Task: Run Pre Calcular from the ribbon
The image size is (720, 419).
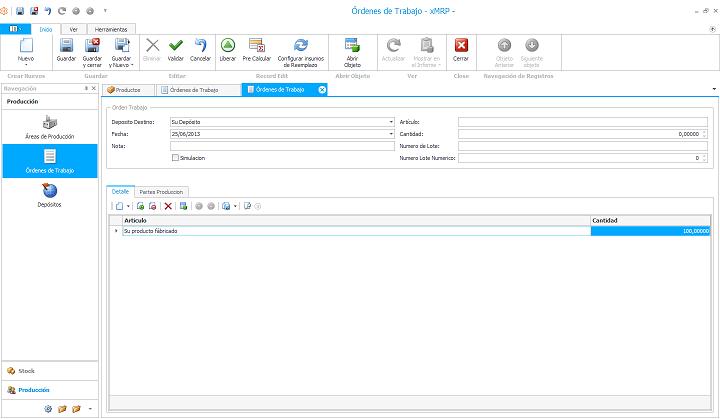Action: (256, 47)
